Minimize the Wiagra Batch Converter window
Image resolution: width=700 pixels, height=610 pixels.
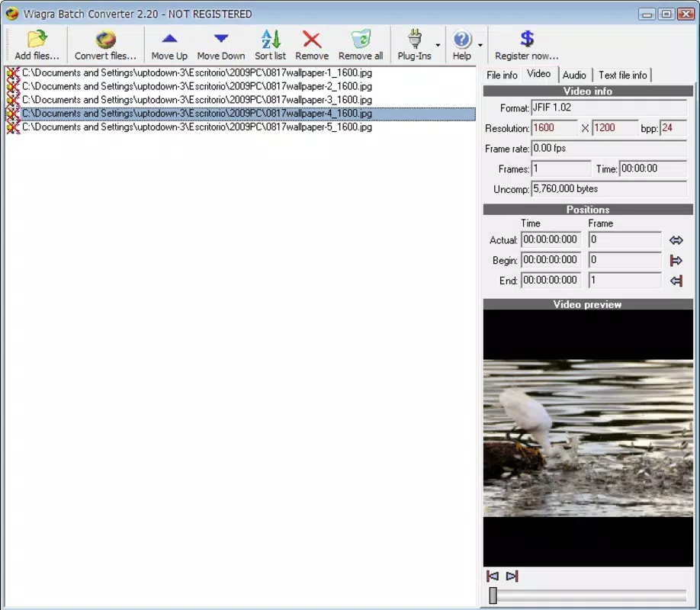coord(647,14)
